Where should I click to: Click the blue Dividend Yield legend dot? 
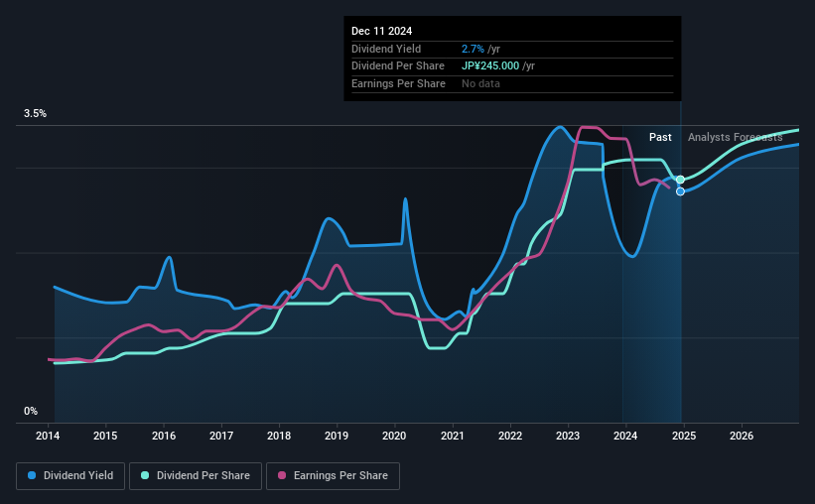tap(32, 475)
